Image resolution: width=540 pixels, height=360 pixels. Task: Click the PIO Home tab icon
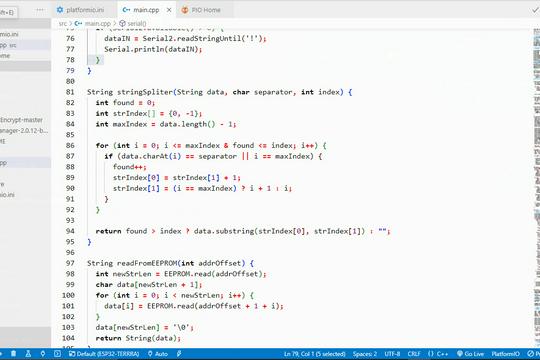[185, 10]
